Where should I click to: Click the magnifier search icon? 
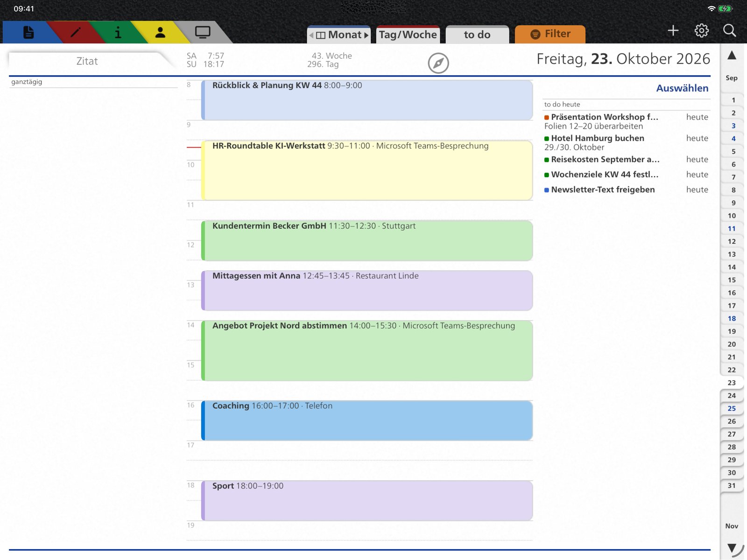click(729, 31)
